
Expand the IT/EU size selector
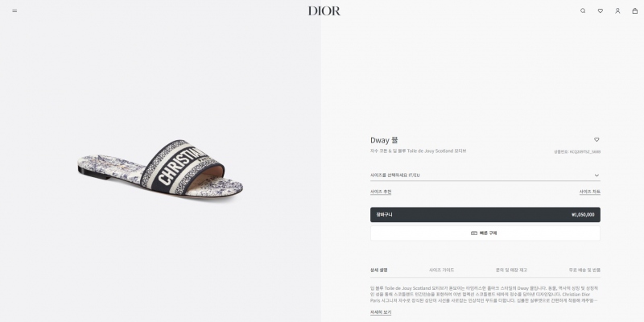pos(485,175)
